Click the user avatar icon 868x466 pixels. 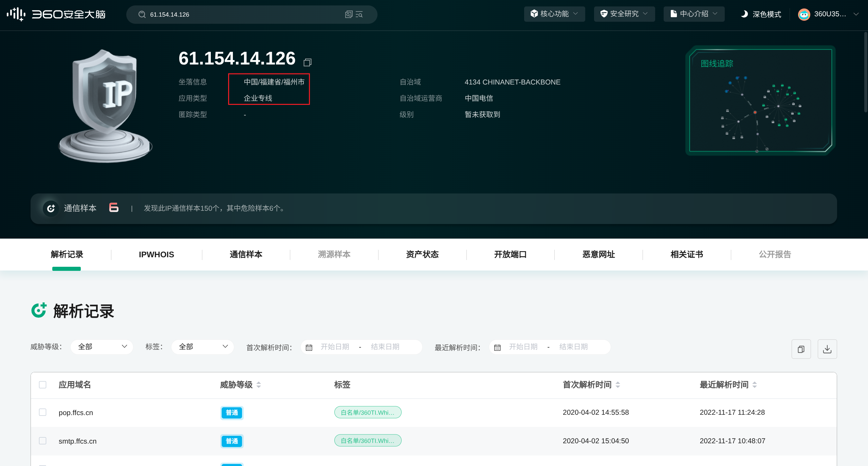(804, 14)
